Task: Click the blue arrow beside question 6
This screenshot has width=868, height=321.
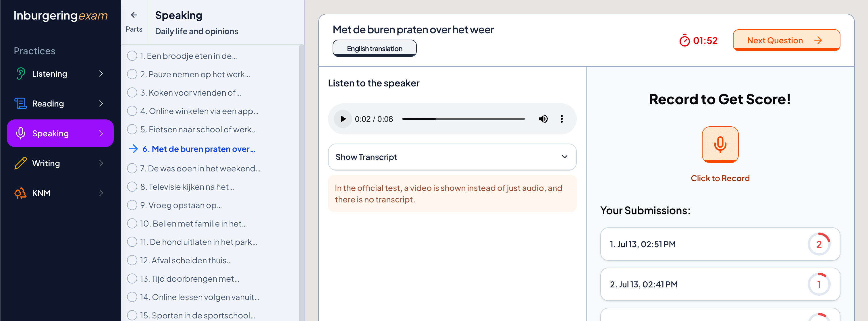Action: pyautogui.click(x=134, y=149)
